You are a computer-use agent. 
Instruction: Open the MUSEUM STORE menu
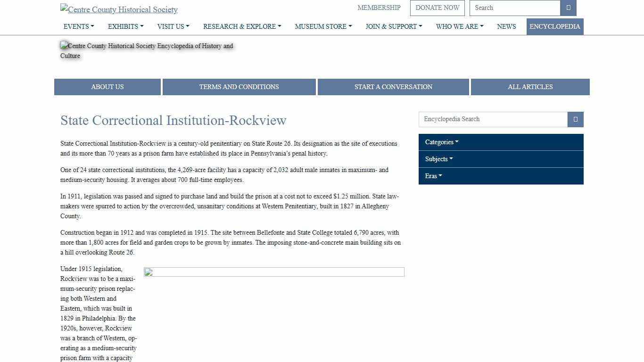(323, 26)
